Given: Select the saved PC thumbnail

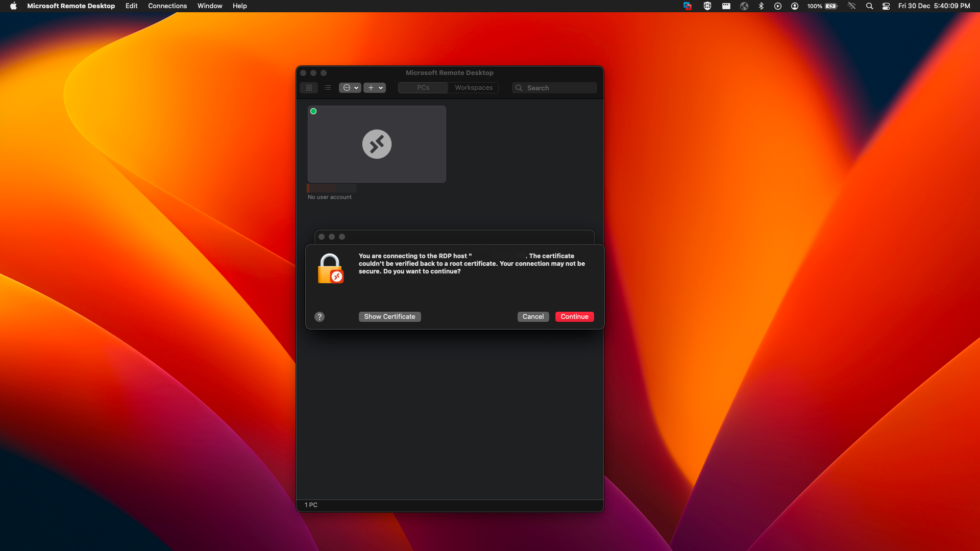Looking at the screenshot, I should [x=377, y=144].
